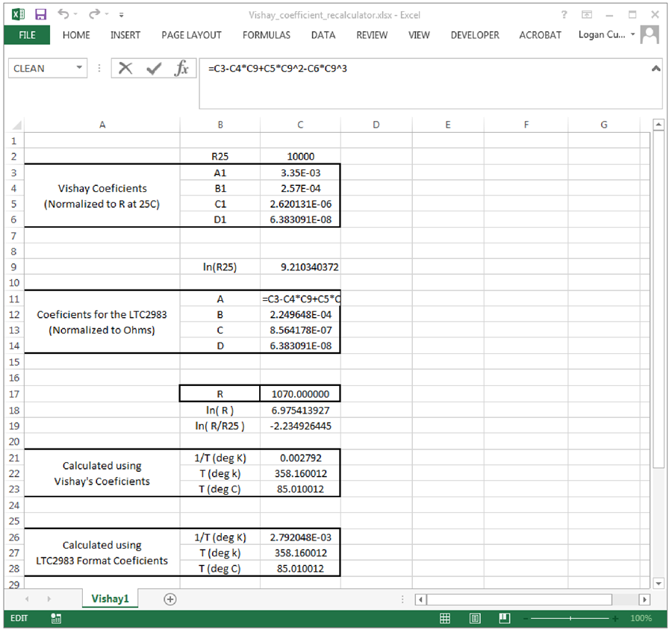The width and height of the screenshot is (672, 633).
Task: Select column C header
Action: pos(300,125)
